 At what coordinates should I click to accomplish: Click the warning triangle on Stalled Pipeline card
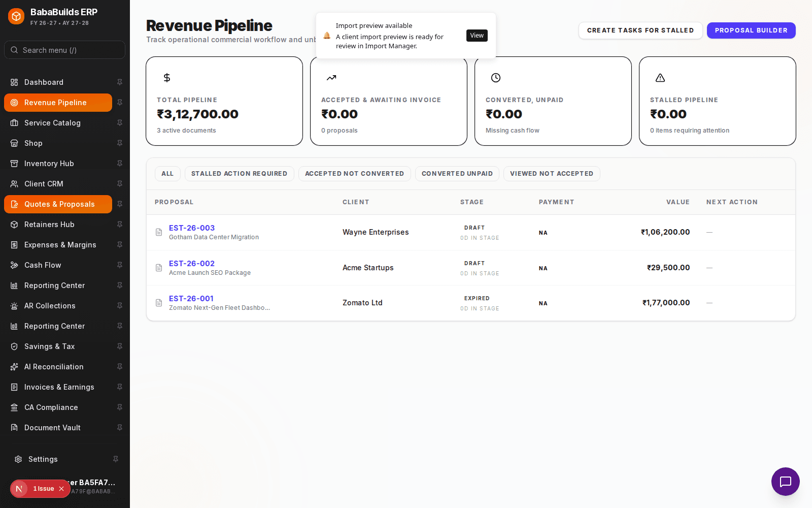pyautogui.click(x=660, y=78)
